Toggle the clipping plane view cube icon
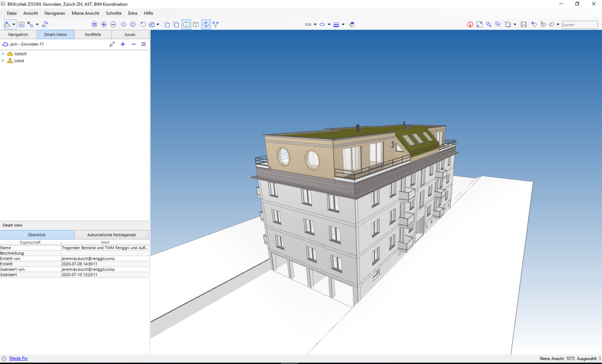Screen dimensions: 602x364 pos(186,24)
